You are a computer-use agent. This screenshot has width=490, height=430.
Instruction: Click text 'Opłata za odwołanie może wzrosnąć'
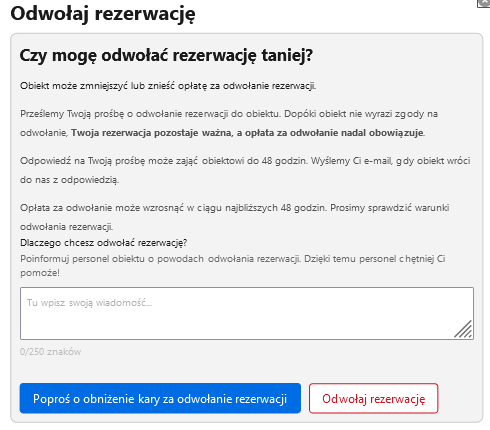(102, 208)
